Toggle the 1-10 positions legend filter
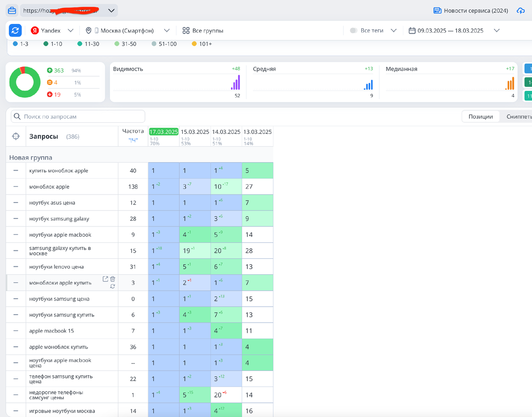The image size is (532, 417). 53,44
